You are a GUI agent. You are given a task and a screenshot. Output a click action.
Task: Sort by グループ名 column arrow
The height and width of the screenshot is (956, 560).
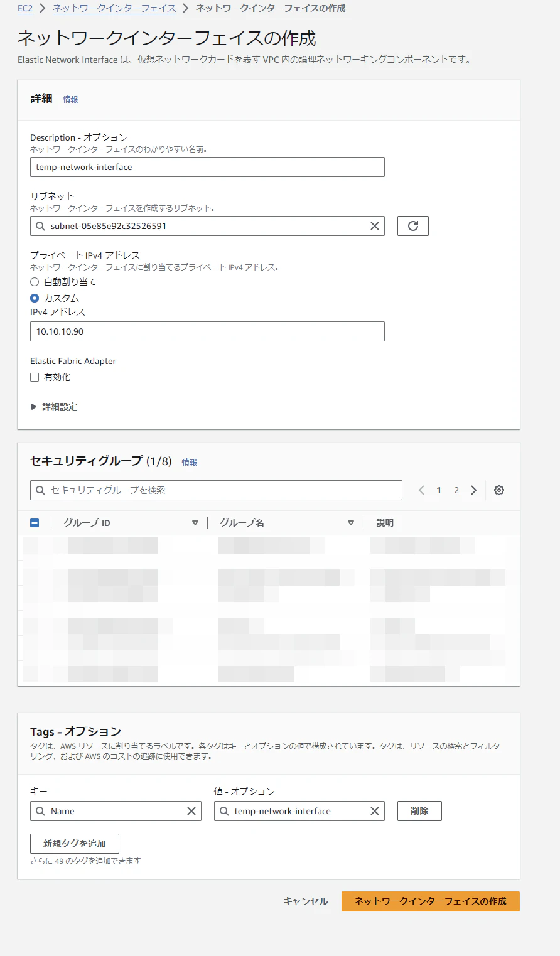351,523
